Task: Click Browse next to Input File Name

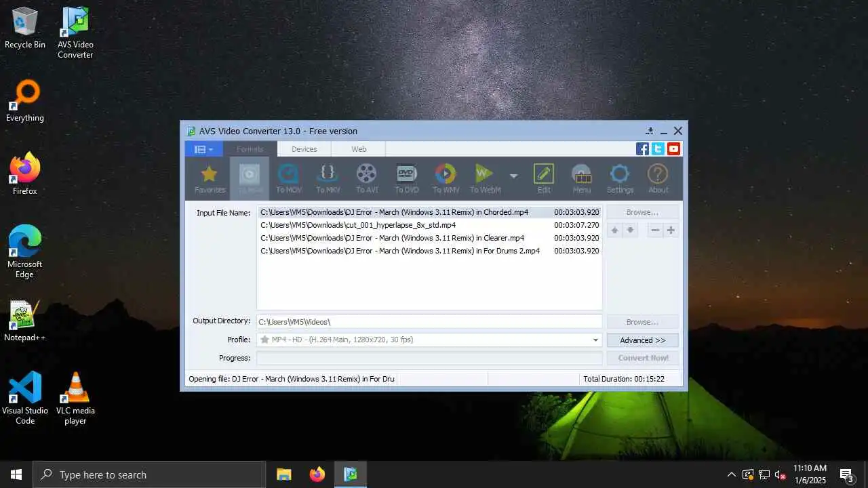Action: click(x=643, y=212)
